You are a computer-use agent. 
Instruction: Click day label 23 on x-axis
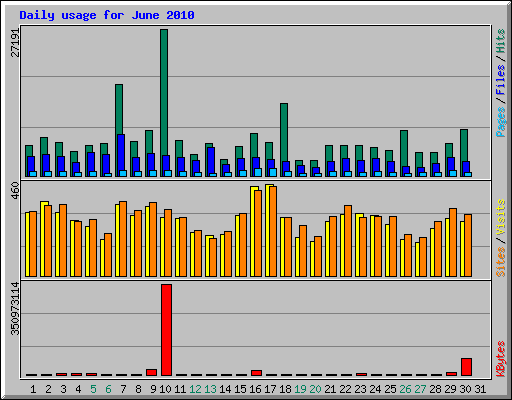tap(360, 389)
